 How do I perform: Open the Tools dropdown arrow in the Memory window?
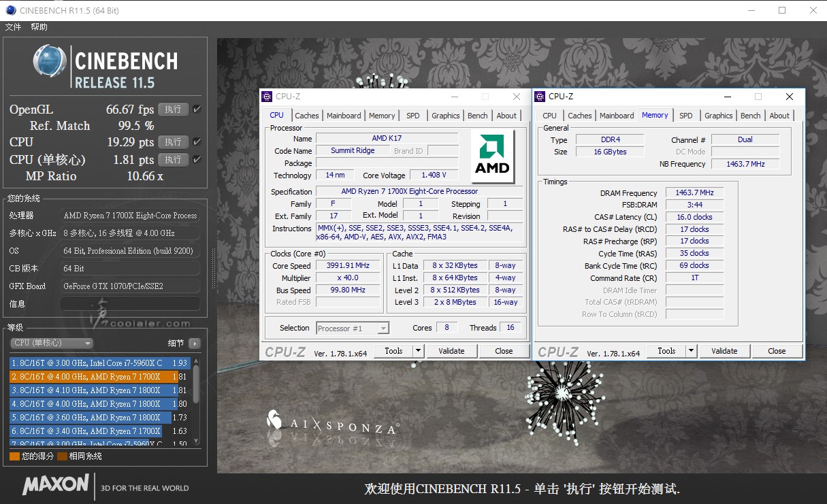coord(691,351)
